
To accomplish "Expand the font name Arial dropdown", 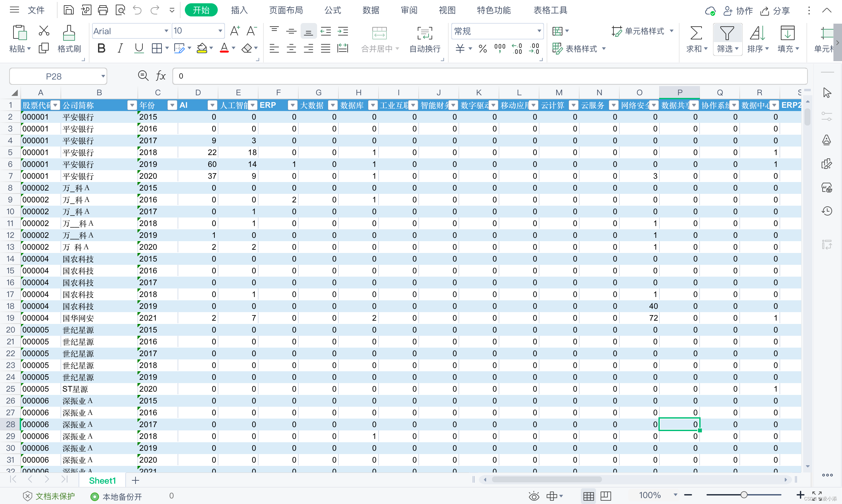I will click(166, 31).
